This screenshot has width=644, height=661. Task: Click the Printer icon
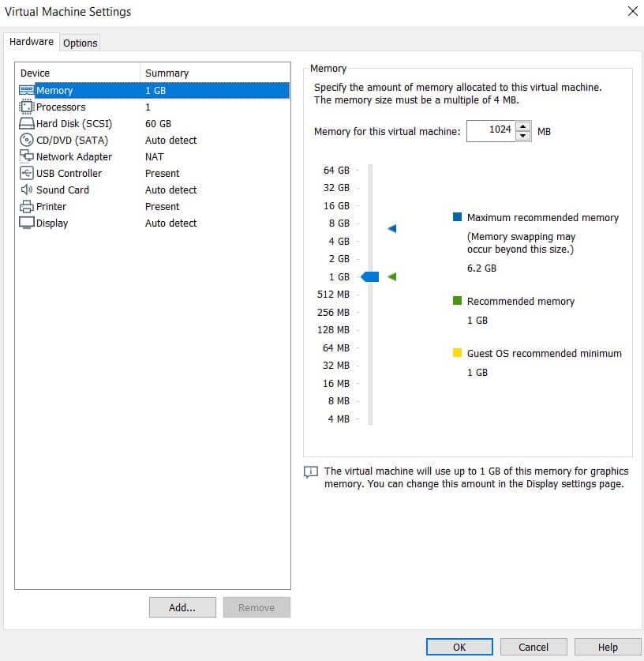[x=27, y=207]
